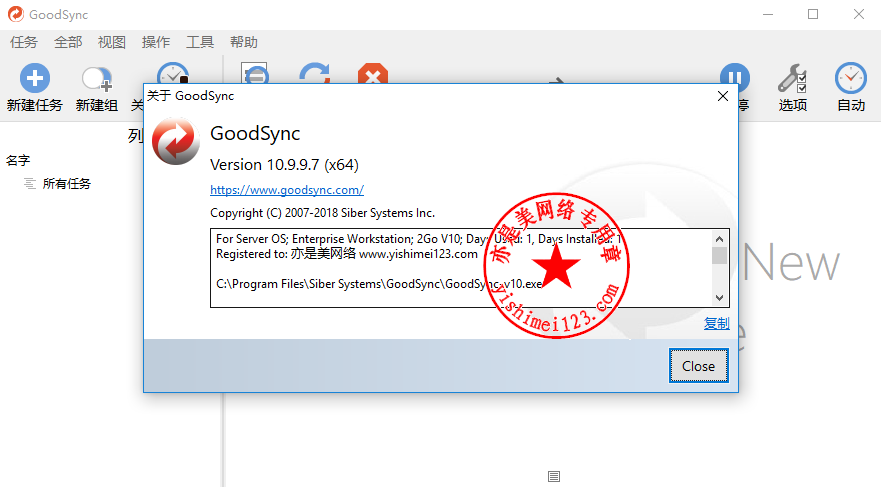
Task: Open the 任务 (Job) menu
Action: (24, 42)
